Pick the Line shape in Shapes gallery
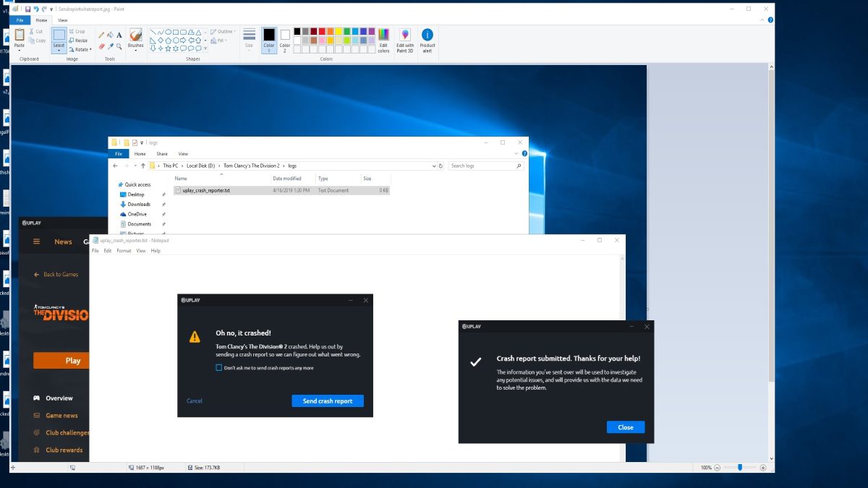Image resolution: width=868 pixels, height=488 pixels. point(153,32)
